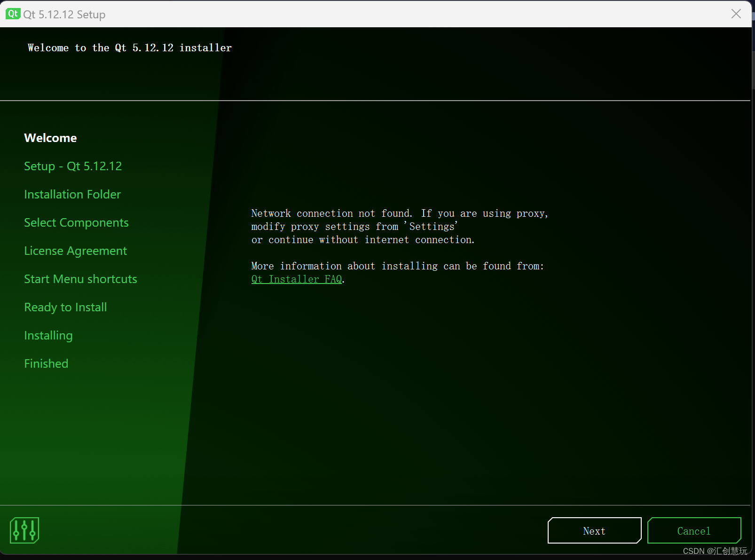This screenshot has width=755, height=560.
Task: Select the License Agreement step
Action: coord(75,251)
